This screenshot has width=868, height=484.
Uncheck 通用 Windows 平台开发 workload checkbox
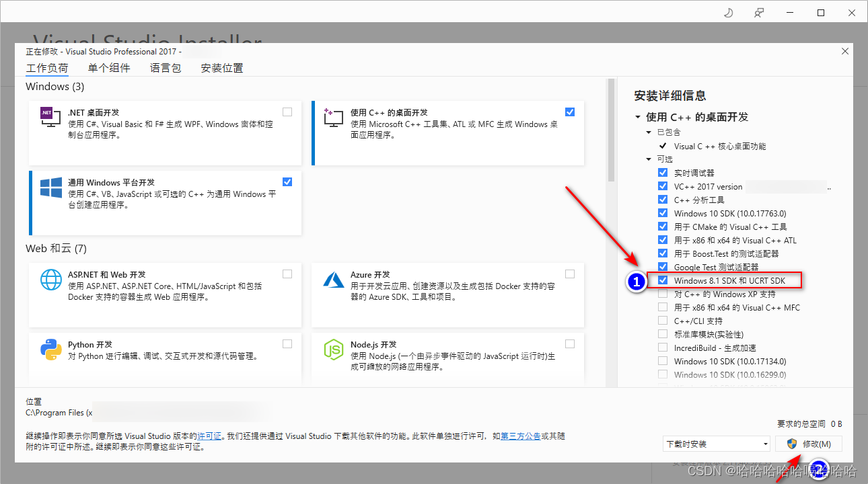[287, 182]
